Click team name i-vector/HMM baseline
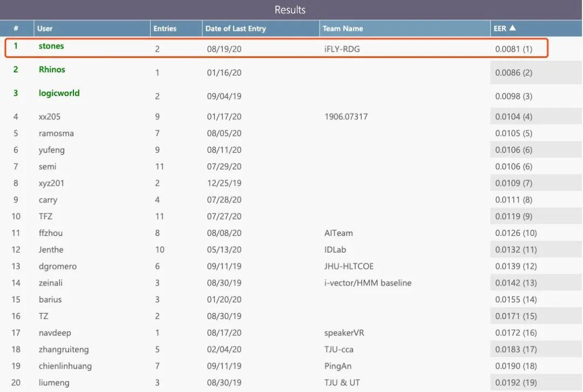583x392 pixels. (368, 283)
